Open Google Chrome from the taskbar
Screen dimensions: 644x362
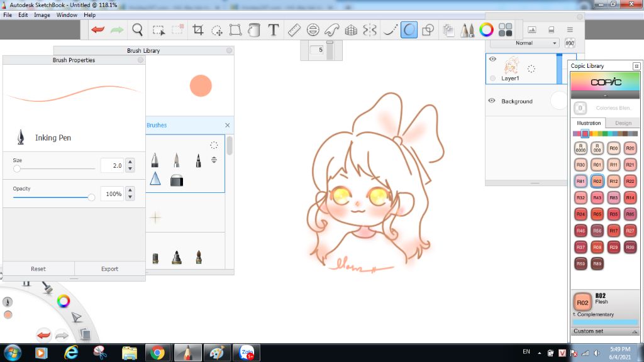(157, 353)
